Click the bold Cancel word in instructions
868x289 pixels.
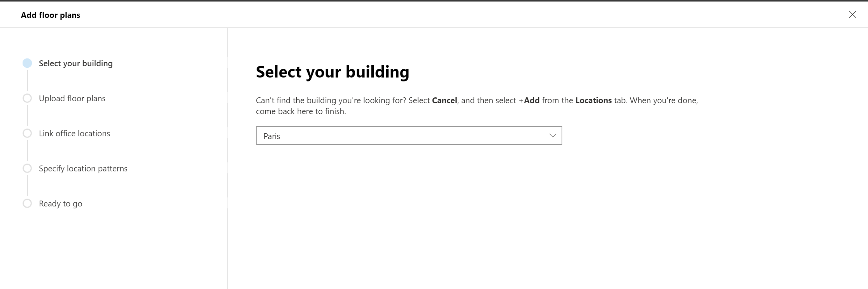coord(444,100)
